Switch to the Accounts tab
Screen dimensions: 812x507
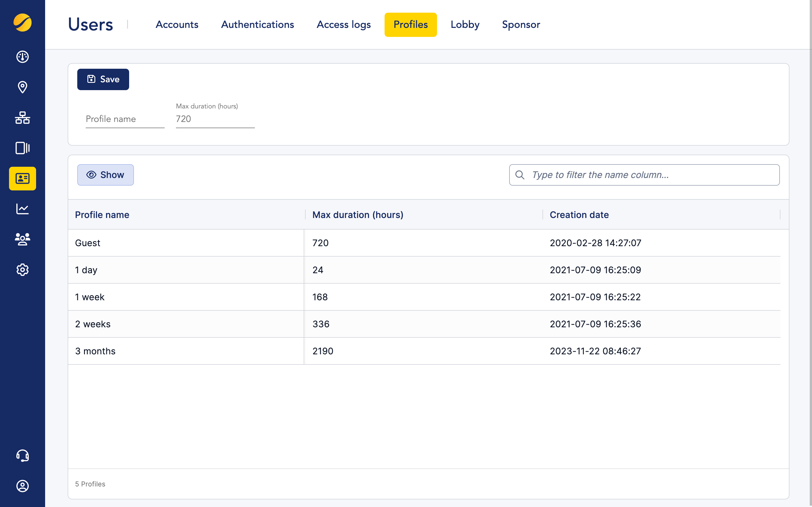tap(177, 25)
